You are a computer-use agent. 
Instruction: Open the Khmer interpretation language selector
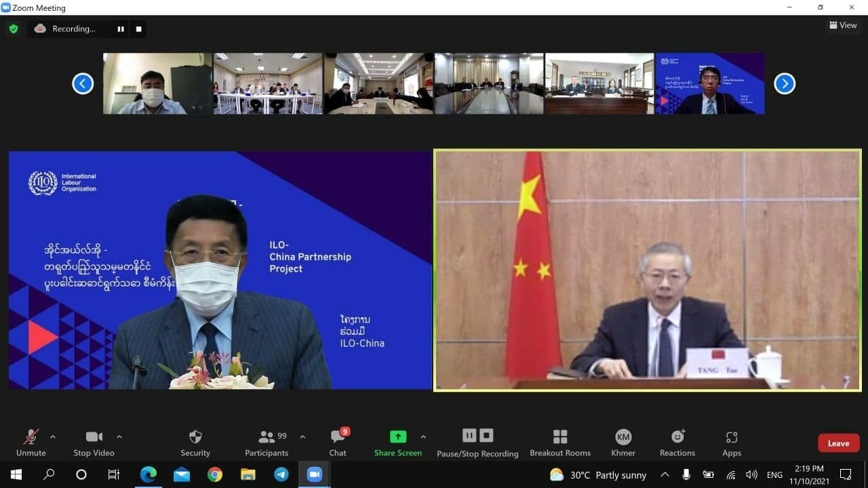click(623, 443)
